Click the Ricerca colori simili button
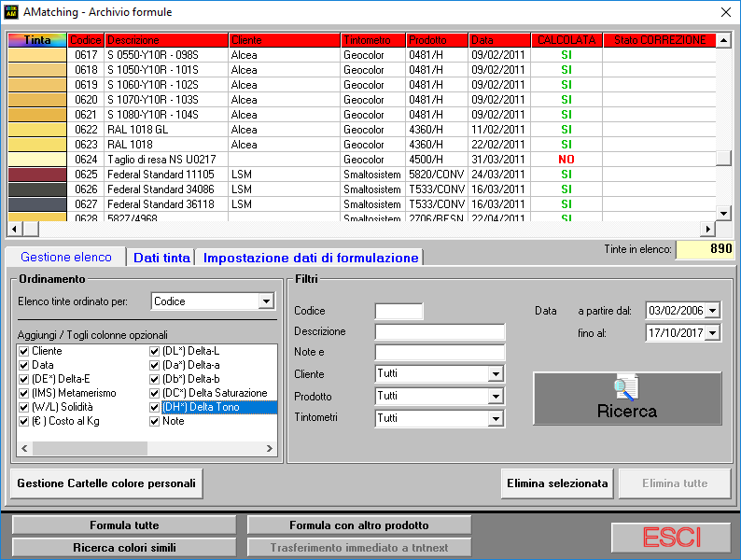The width and height of the screenshot is (741, 560). (124, 547)
